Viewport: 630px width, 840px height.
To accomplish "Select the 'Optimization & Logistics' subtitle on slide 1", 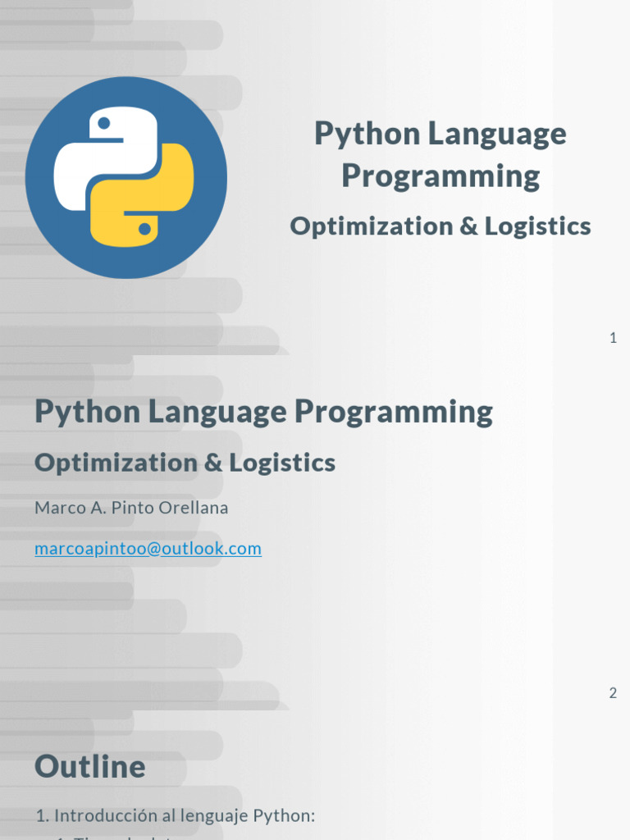I will [441, 226].
